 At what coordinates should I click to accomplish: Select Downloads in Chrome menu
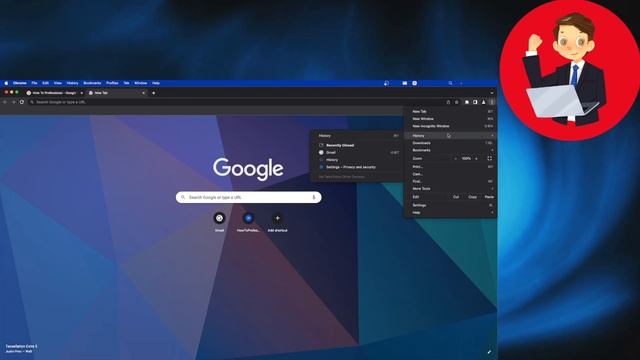tap(451, 143)
